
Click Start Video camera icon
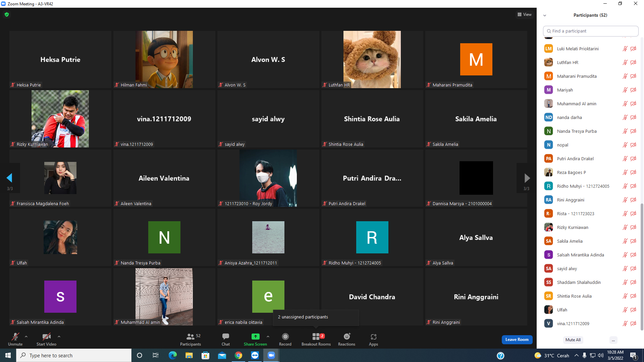point(46,337)
